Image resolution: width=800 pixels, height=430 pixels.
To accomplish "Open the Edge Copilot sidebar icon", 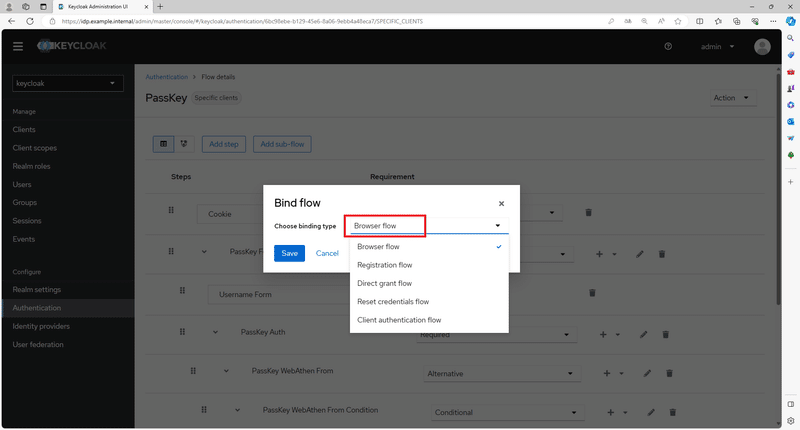I will coord(790,21).
